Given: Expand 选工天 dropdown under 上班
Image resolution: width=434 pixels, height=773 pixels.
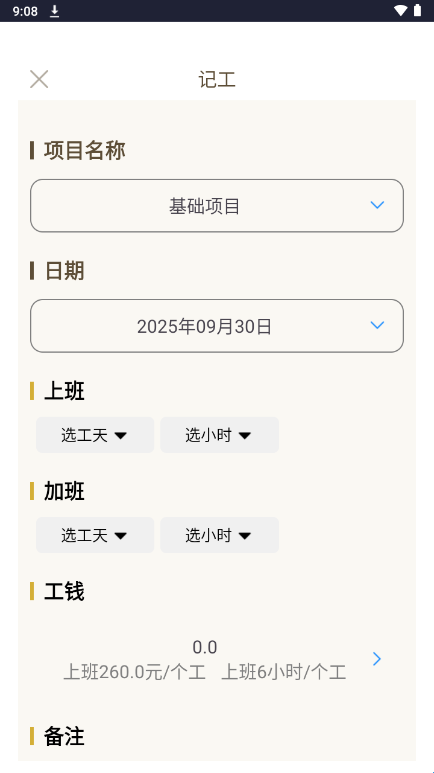Looking at the screenshot, I should (95, 435).
